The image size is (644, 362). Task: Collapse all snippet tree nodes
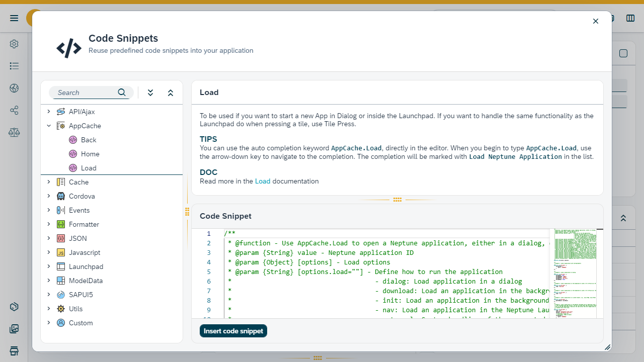click(x=171, y=93)
